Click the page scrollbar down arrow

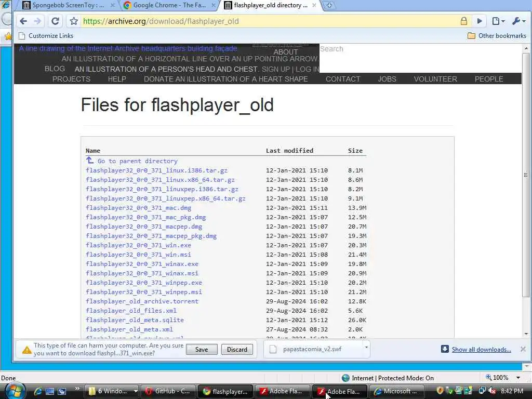[526, 334]
